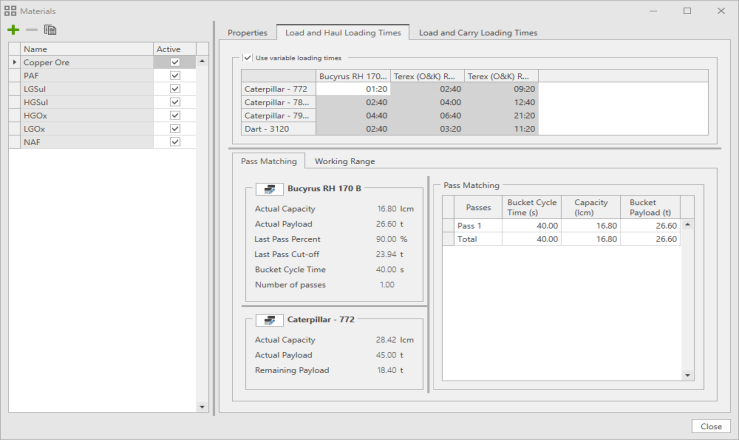Toggle Active checkbox for HGOx
This screenshot has width=739, height=440.
tap(175, 115)
